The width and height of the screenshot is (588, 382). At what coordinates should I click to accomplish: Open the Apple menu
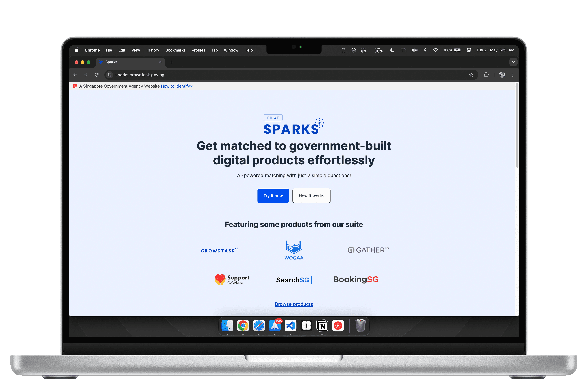pyautogui.click(x=77, y=50)
